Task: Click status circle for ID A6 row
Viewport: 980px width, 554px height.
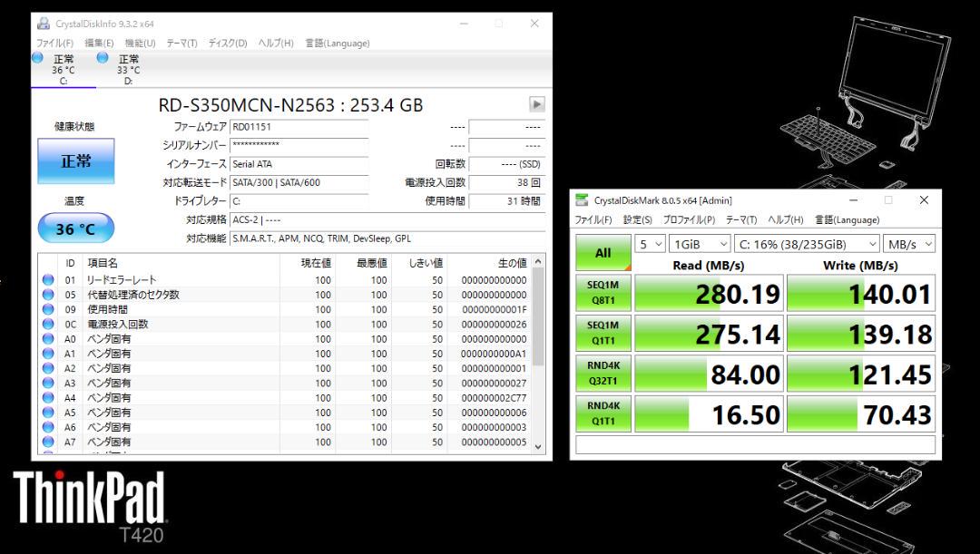Action: tap(48, 427)
